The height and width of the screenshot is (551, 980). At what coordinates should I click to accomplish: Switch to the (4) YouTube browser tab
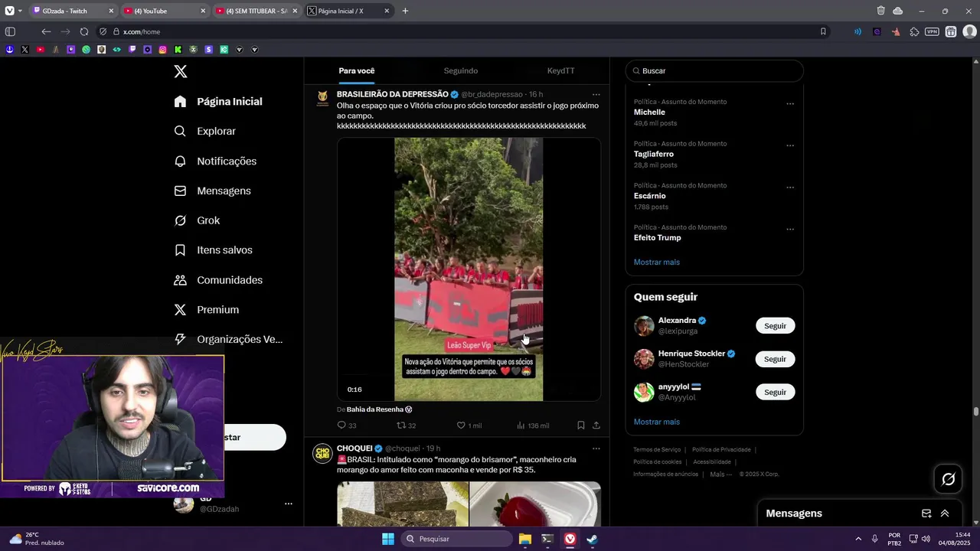pyautogui.click(x=164, y=11)
